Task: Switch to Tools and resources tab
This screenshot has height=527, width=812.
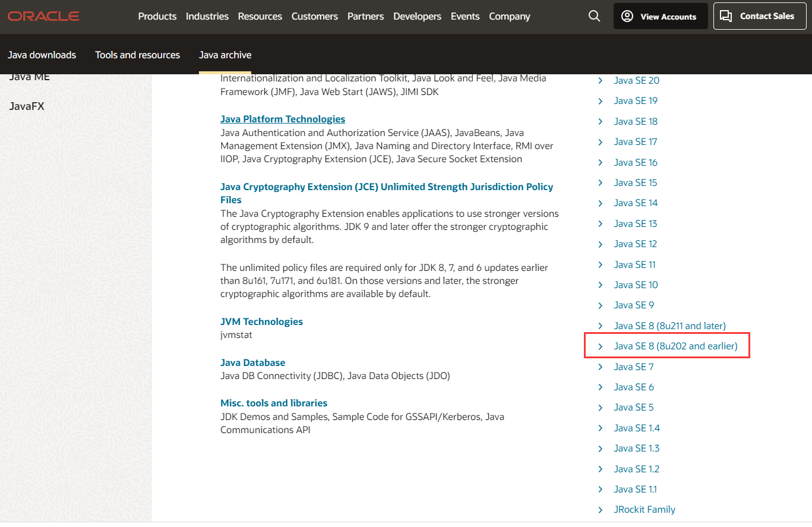Action: click(137, 55)
